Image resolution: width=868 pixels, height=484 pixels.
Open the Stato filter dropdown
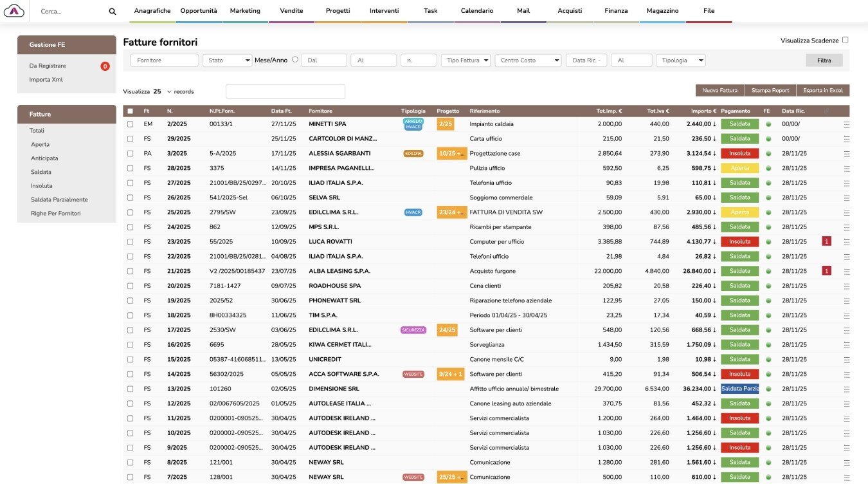point(228,60)
